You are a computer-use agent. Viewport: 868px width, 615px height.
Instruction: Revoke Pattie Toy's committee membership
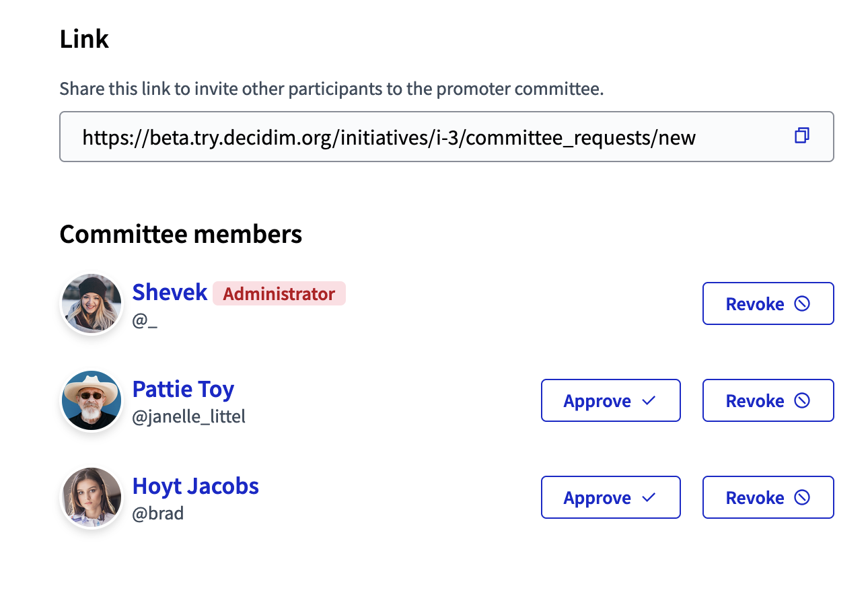tap(768, 400)
